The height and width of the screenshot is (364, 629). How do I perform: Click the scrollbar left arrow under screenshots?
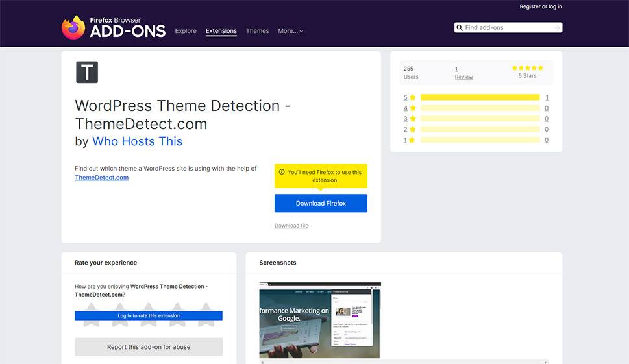click(262, 362)
